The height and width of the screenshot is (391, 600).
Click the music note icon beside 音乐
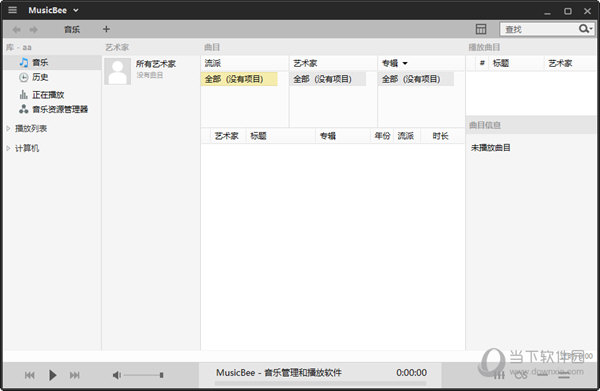click(x=24, y=62)
